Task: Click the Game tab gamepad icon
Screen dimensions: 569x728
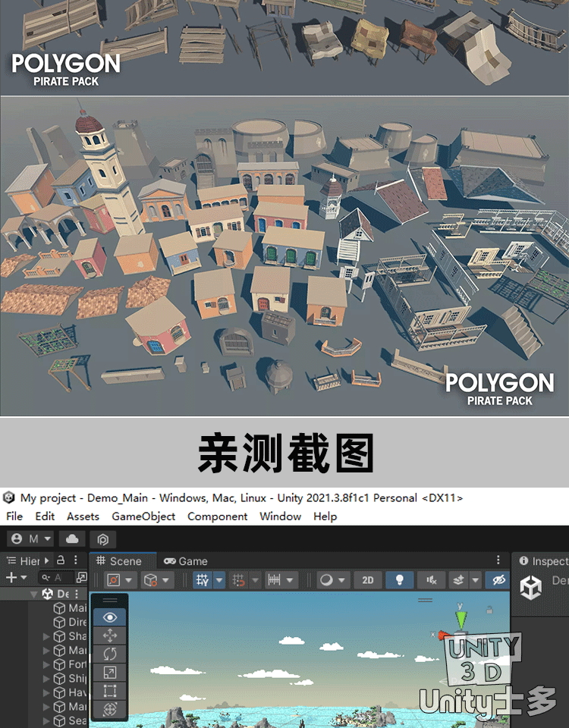Action: 169,561
